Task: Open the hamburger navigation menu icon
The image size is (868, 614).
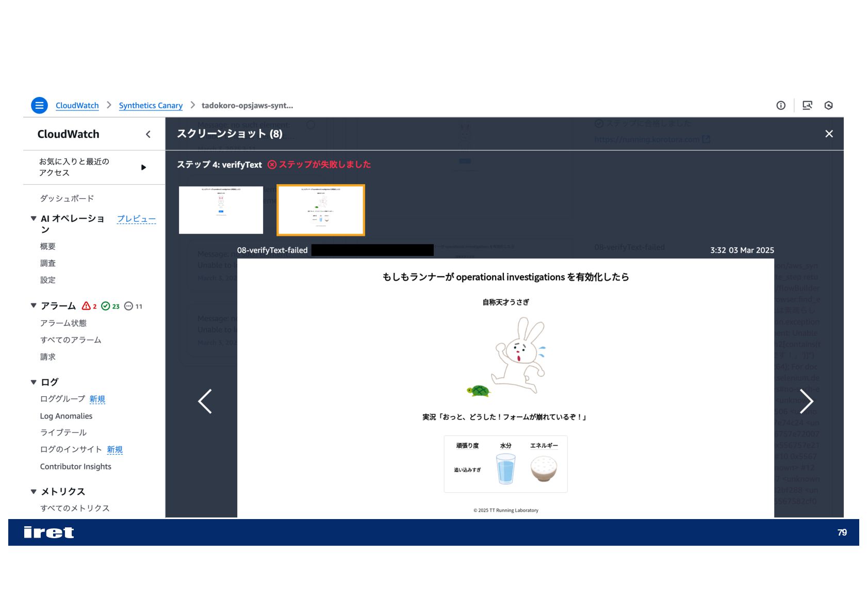Action: 39,105
